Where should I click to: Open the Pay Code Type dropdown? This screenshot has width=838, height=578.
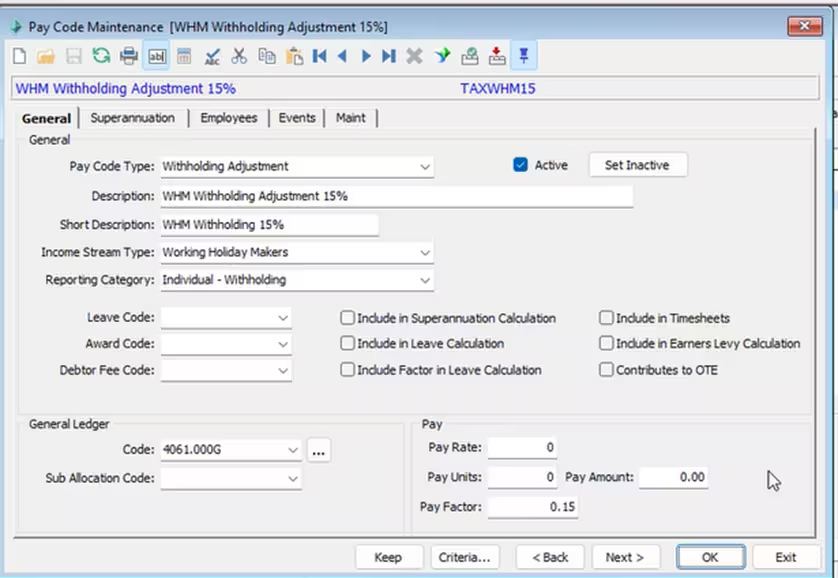click(x=425, y=167)
